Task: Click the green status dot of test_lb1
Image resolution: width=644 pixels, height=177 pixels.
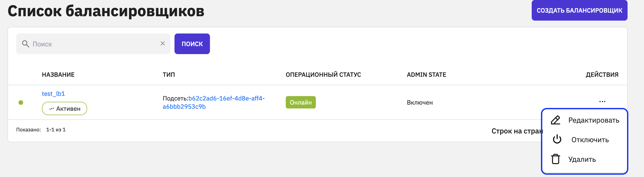Action: tap(21, 103)
